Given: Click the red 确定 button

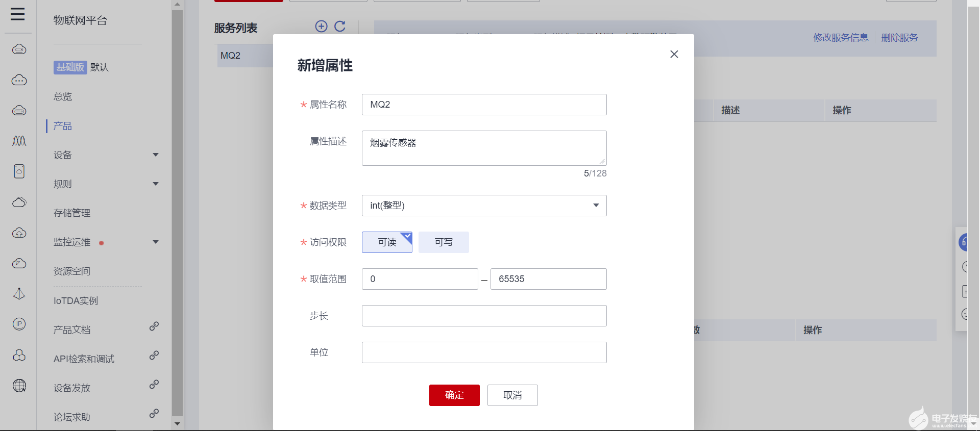Looking at the screenshot, I should (454, 395).
